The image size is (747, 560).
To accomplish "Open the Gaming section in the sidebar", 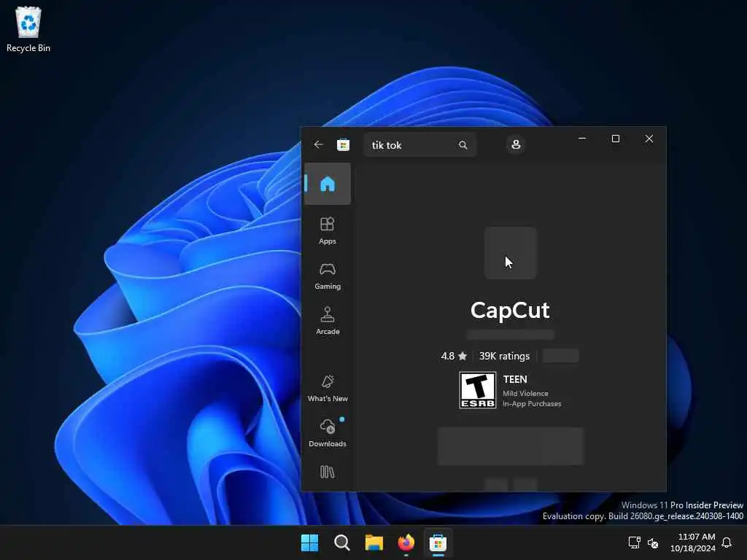I will click(328, 276).
